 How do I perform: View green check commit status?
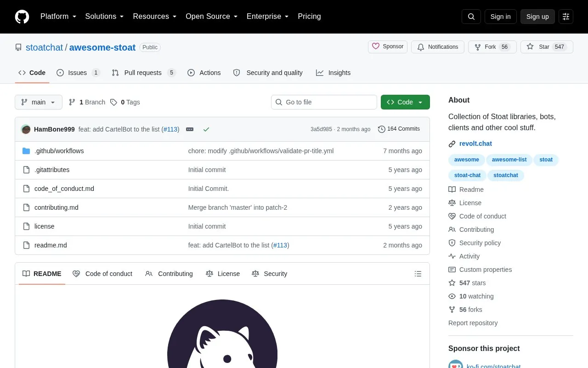206,129
